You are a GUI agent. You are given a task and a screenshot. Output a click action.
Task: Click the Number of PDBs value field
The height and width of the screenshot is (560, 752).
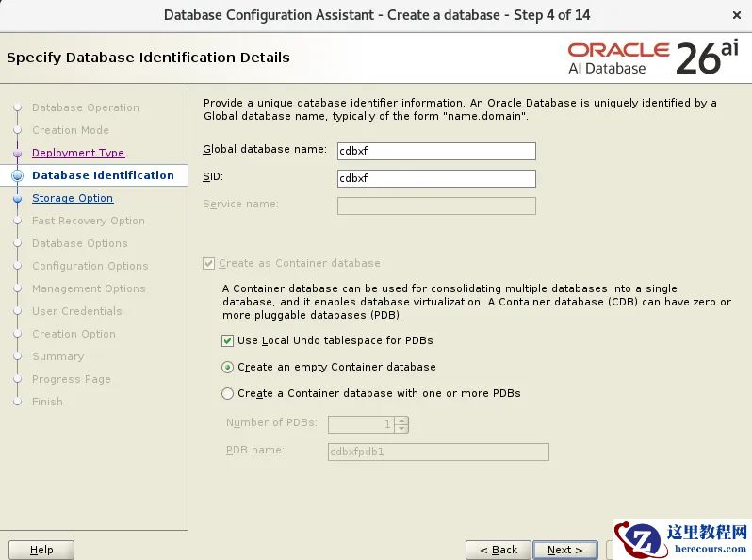(x=361, y=424)
